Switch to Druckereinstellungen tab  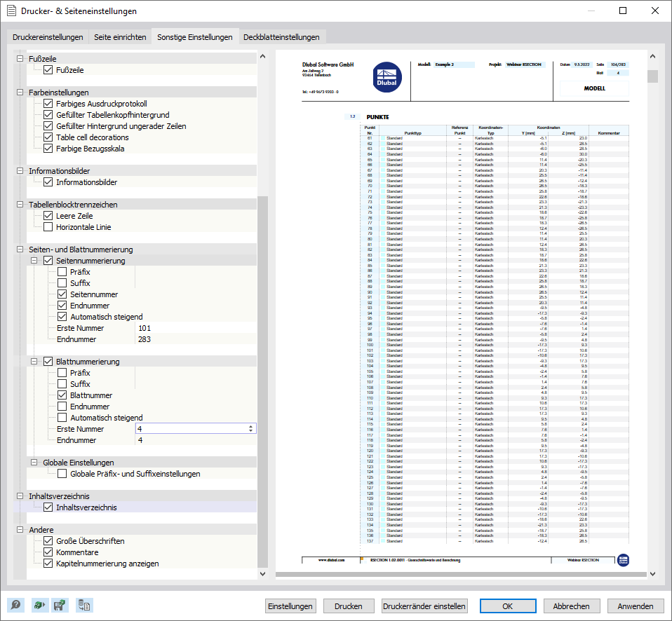[x=48, y=37]
